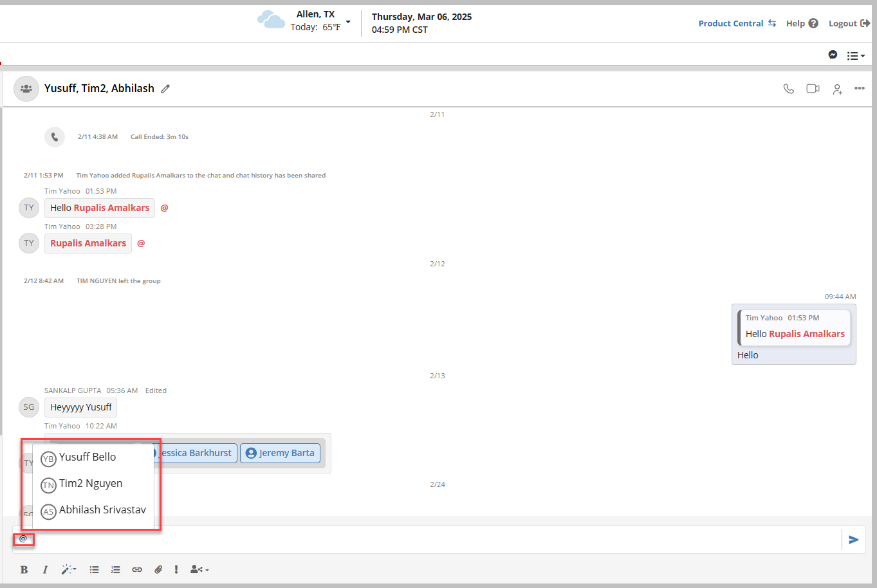The width and height of the screenshot is (877, 588).
Task: Add a participant to the chat
Action: (x=837, y=89)
